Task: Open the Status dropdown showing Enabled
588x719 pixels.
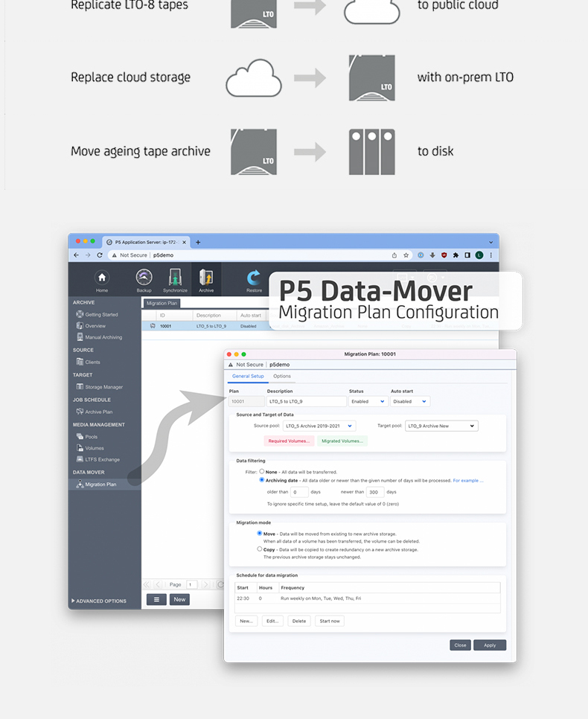Action: tap(368, 401)
